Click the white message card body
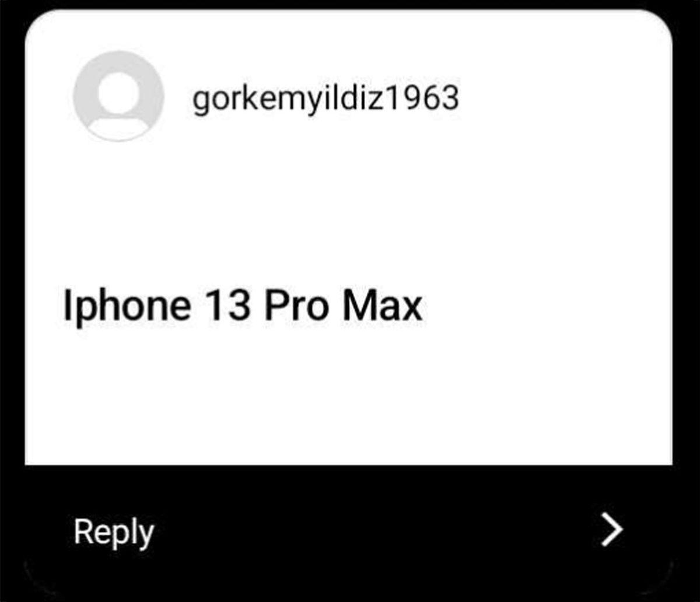The image size is (700, 602). point(349,237)
